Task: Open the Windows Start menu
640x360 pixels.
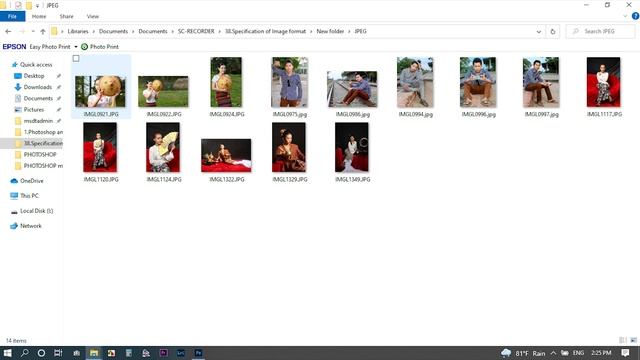Action: (7, 353)
